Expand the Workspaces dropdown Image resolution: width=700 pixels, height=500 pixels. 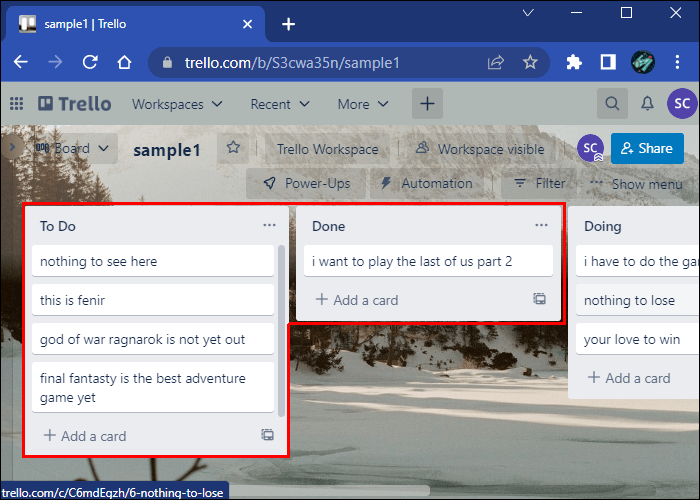tap(177, 104)
